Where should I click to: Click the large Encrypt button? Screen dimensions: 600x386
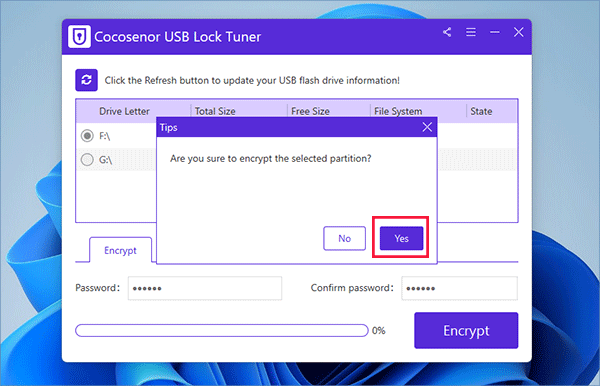466,330
